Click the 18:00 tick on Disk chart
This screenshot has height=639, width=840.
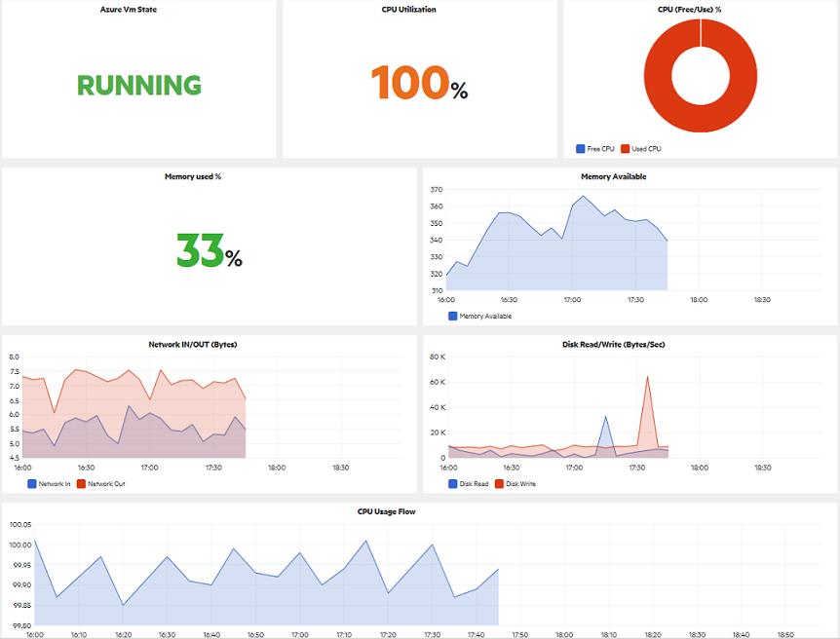700,468
